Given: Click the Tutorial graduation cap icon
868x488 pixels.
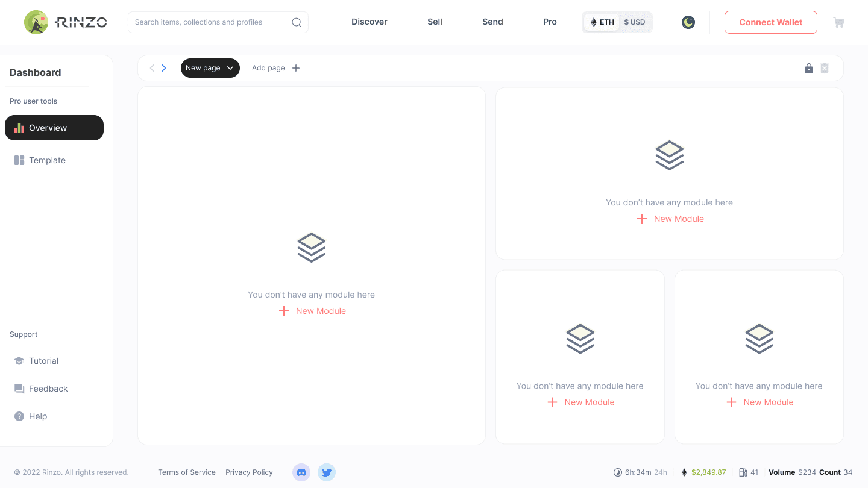Looking at the screenshot, I should (19, 361).
